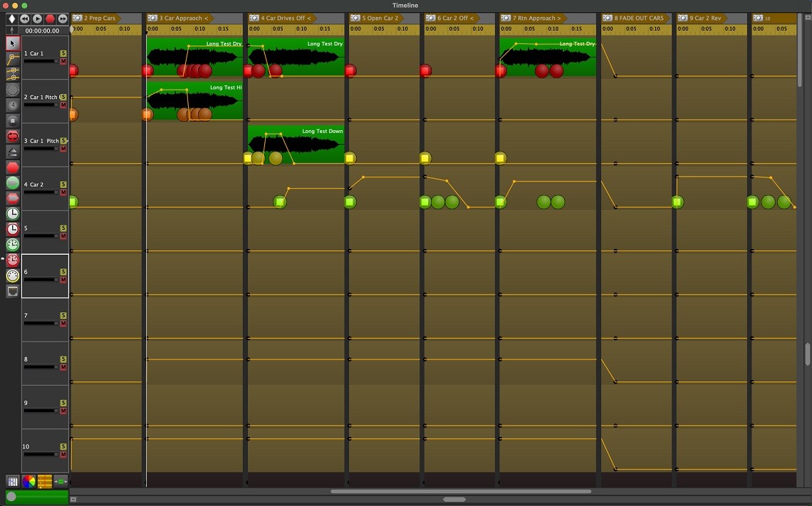The height and width of the screenshot is (506, 812).
Task: Click the green horizontal fit-width arrows icon
Action: pyautogui.click(x=61, y=482)
